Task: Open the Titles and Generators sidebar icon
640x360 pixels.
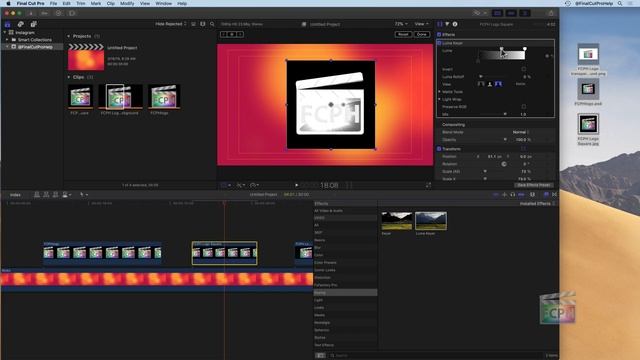Action: tap(33, 24)
